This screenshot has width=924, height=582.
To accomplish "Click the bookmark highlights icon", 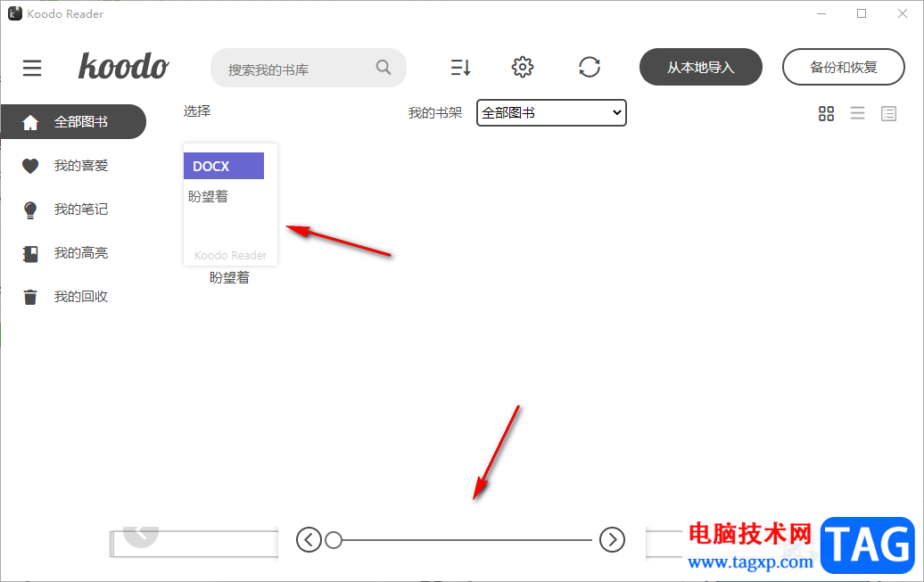I will [30, 254].
